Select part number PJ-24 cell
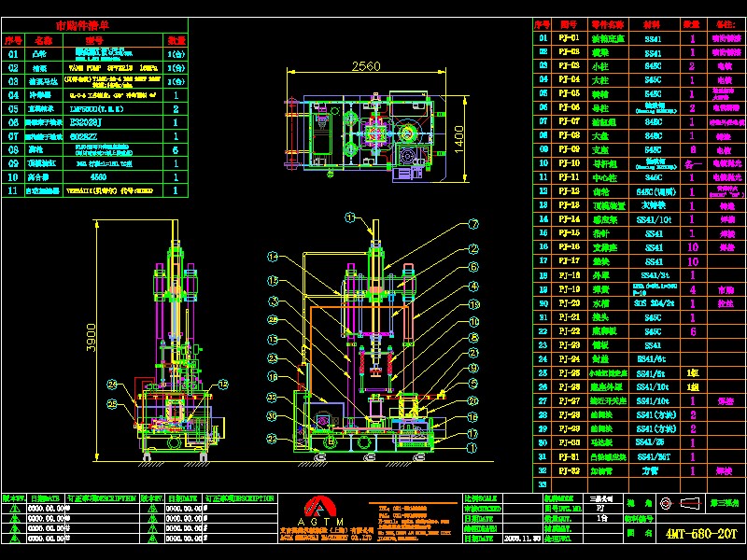 [569, 358]
